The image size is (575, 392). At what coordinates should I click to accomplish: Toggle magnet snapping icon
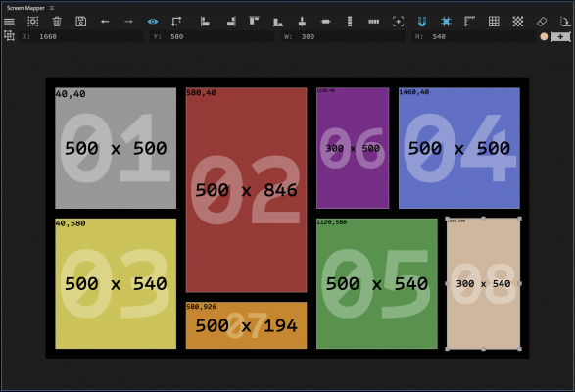[422, 22]
